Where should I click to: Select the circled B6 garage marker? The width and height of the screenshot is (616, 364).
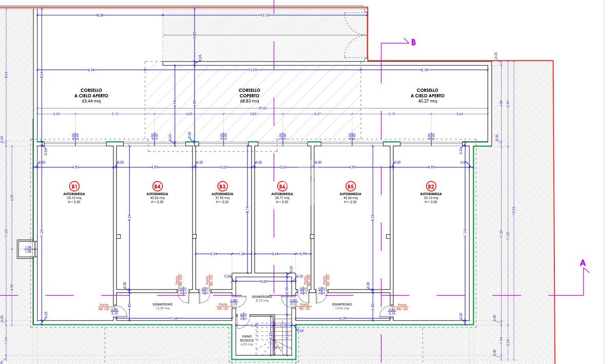(x=282, y=186)
